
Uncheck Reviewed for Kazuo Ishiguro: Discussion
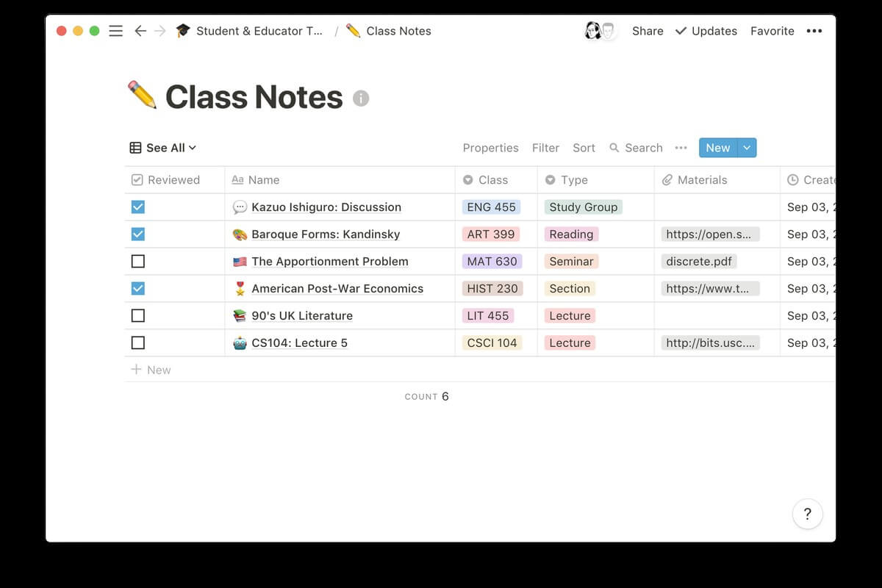(137, 207)
